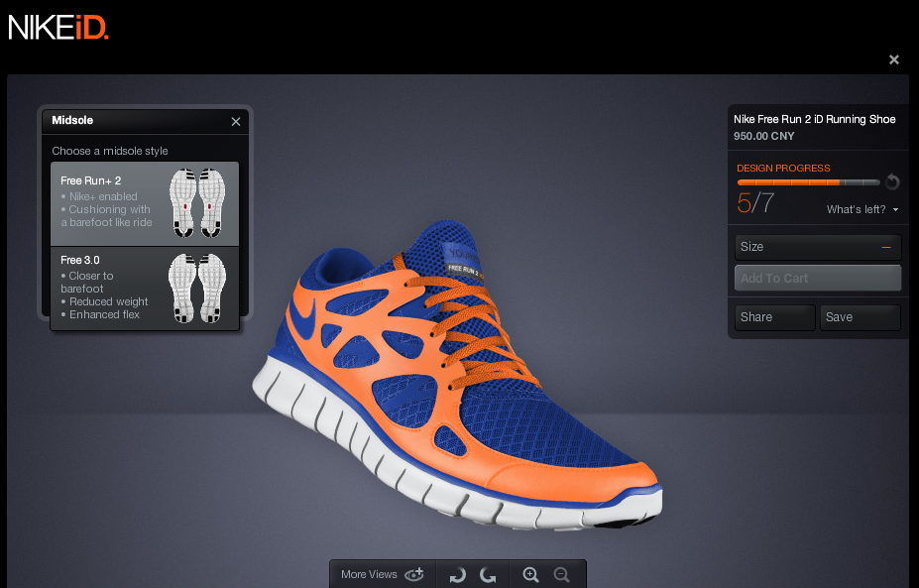This screenshot has width=919, height=588.
Task: Click the Free 3.0 sole thumbnail
Action: point(197,288)
